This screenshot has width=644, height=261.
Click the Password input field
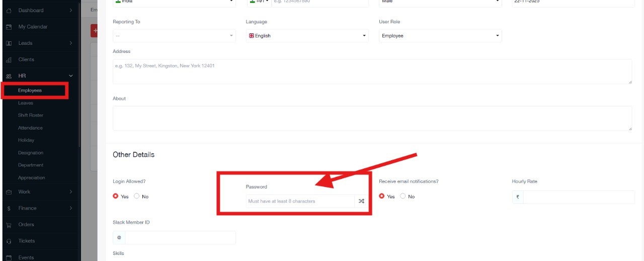click(300, 201)
